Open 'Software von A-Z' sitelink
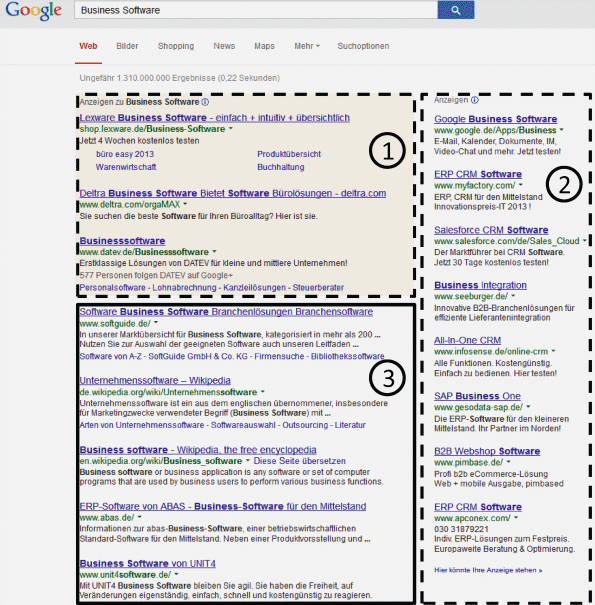The height and width of the screenshot is (605, 595). pos(110,356)
